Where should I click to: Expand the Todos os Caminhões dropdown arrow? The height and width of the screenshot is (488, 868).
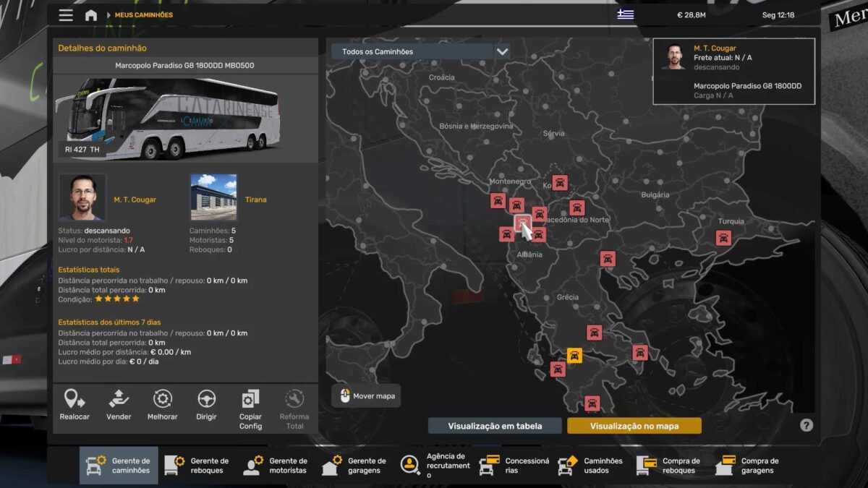pos(502,52)
